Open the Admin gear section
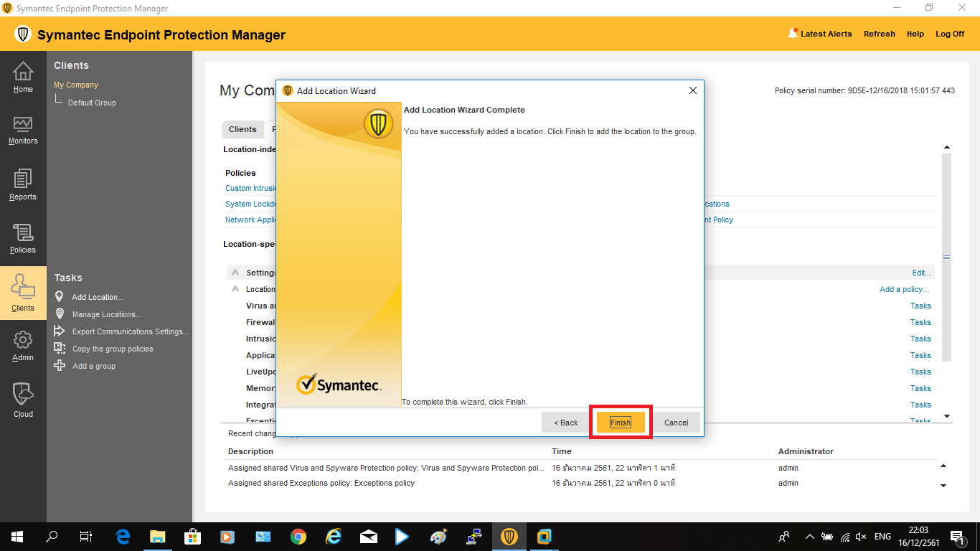This screenshot has height=551, width=980. 23,346
